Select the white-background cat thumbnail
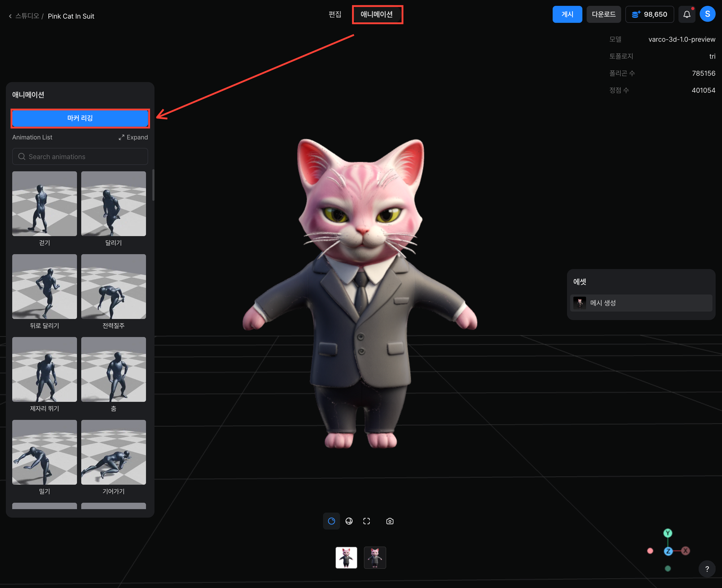Viewport: 722px width, 588px height. click(x=346, y=557)
